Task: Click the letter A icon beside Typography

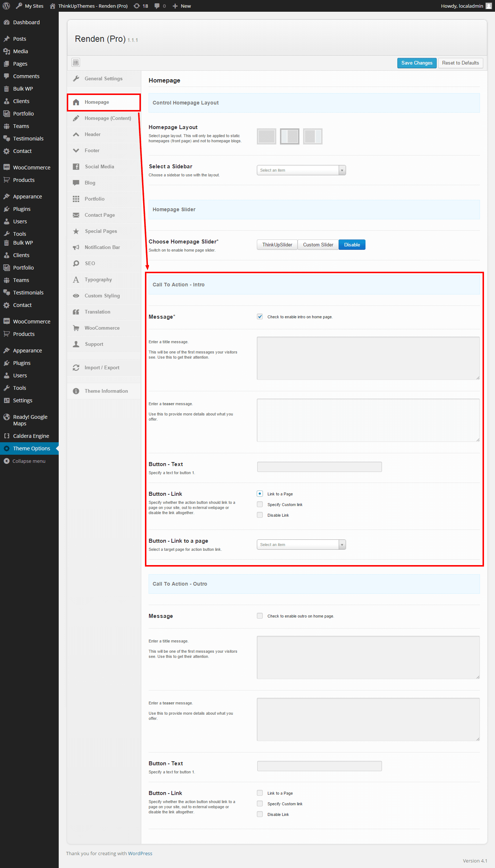Action: click(76, 279)
